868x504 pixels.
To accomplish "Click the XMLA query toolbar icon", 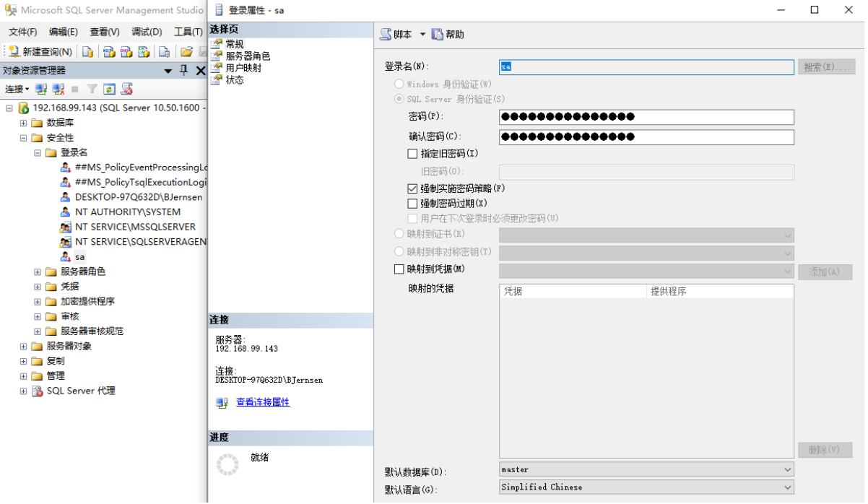I will click(x=144, y=51).
